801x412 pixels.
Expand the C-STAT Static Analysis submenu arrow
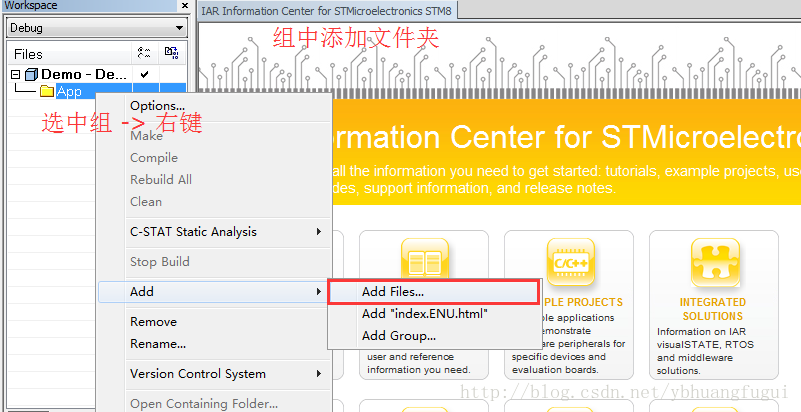click(319, 232)
